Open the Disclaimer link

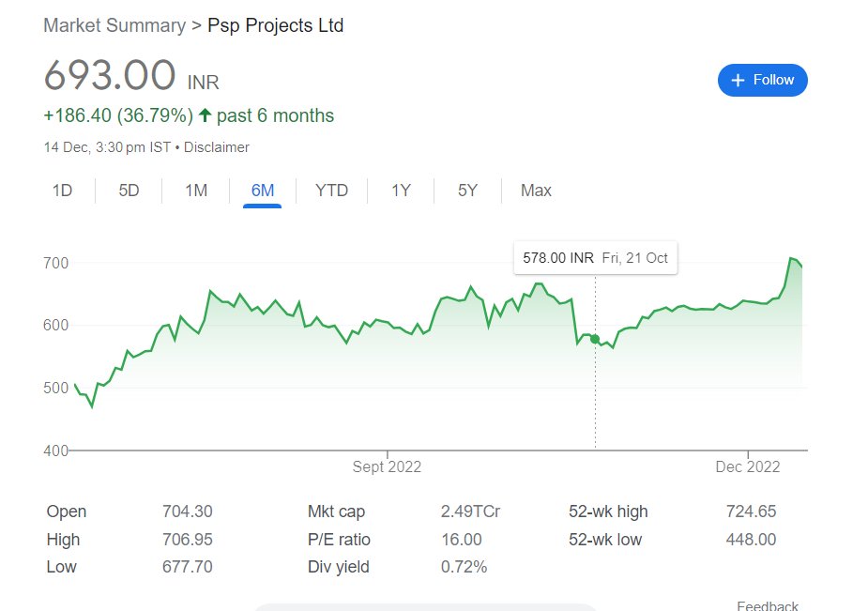coord(217,147)
